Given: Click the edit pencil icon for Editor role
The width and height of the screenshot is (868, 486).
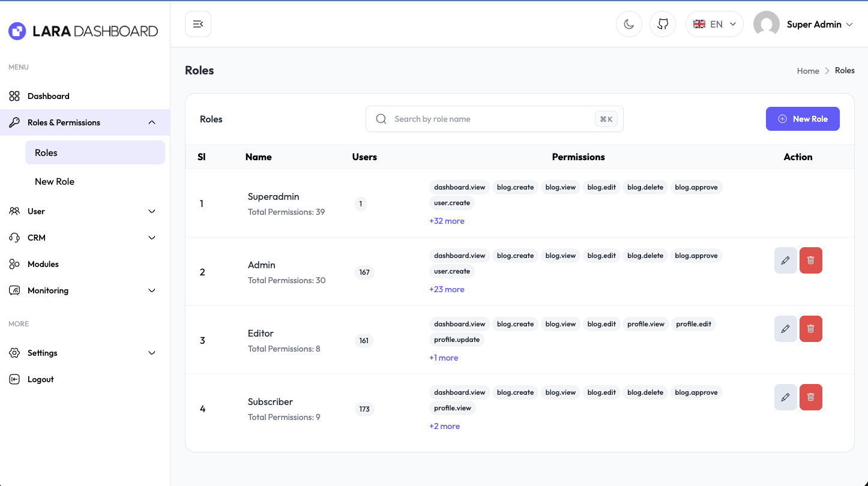Looking at the screenshot, I should [785, 329].
